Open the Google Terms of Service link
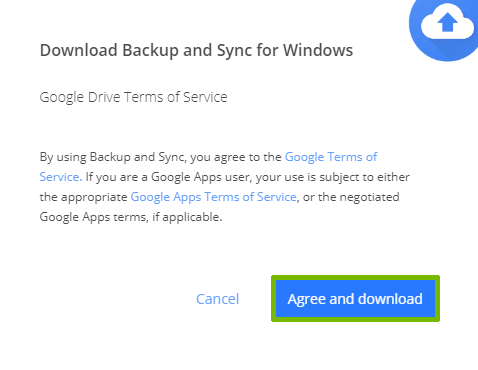This screenshot has height=370, width=478. click(331, 157)
